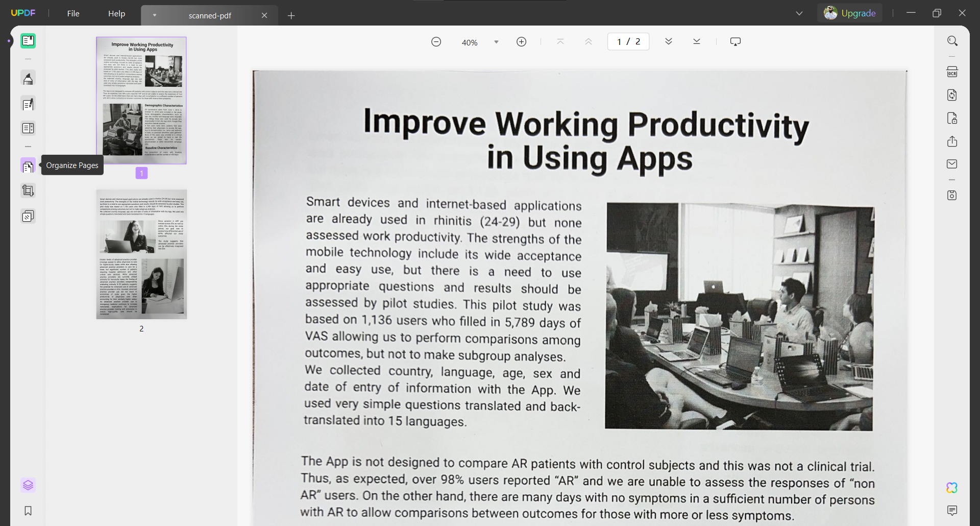Open the page comparison view tool
The image size is (980, 526).
pyautogui.click(x=28, y=128)
